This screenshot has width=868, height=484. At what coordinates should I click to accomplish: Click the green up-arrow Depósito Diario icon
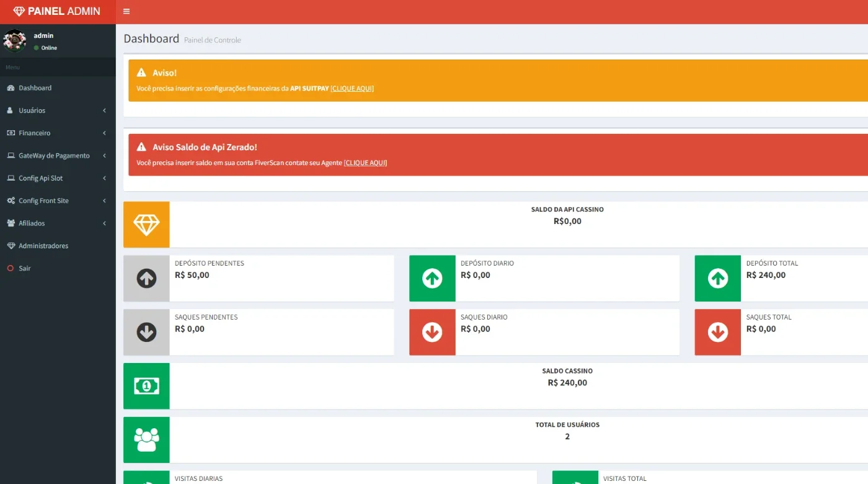[432, 279]
